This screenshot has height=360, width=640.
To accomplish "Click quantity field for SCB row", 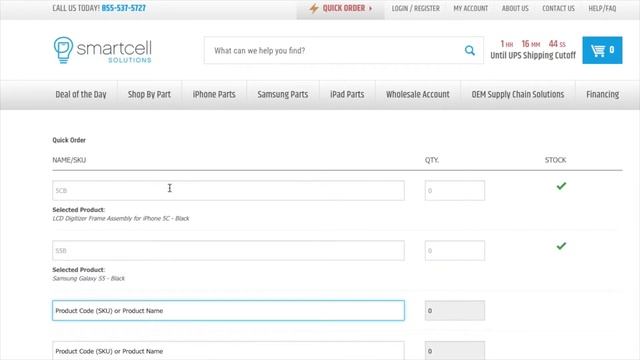I will (455, 191).
